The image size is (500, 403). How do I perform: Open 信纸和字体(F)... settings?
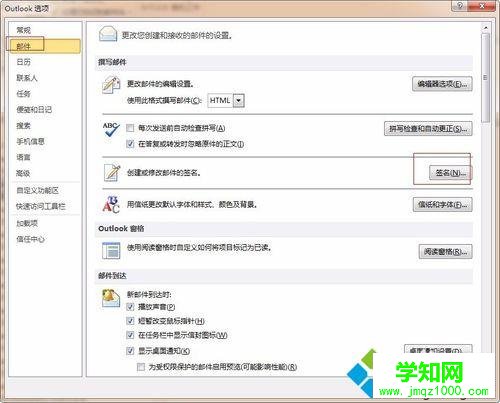[442, 205]
